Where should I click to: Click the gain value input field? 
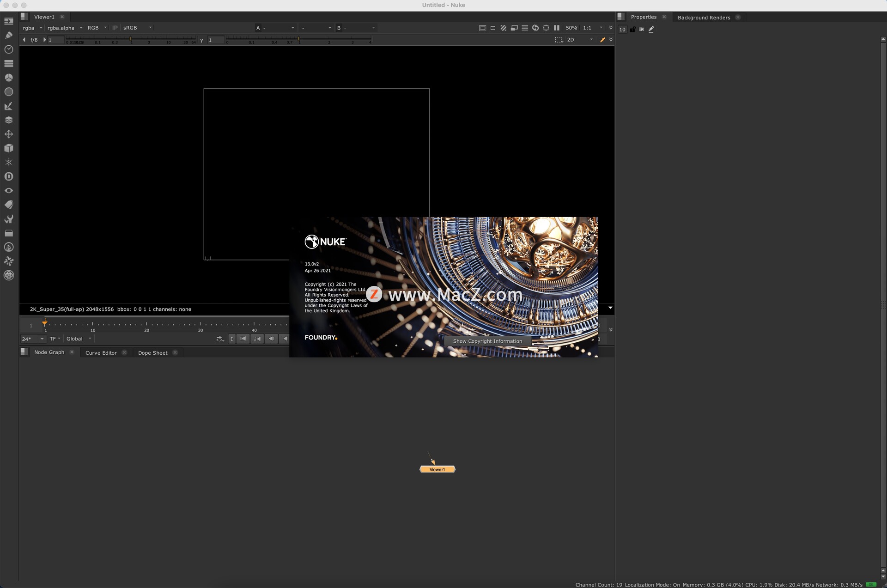click(55, 40)
